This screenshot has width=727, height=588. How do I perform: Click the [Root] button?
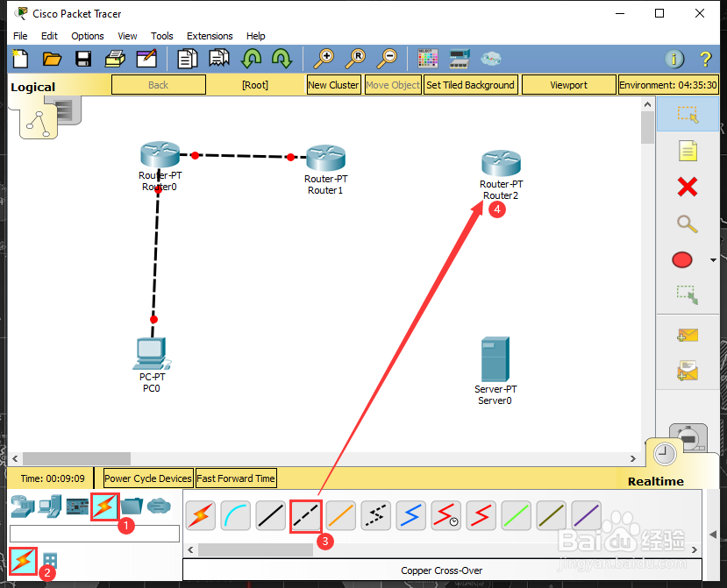tap(255, 85)
